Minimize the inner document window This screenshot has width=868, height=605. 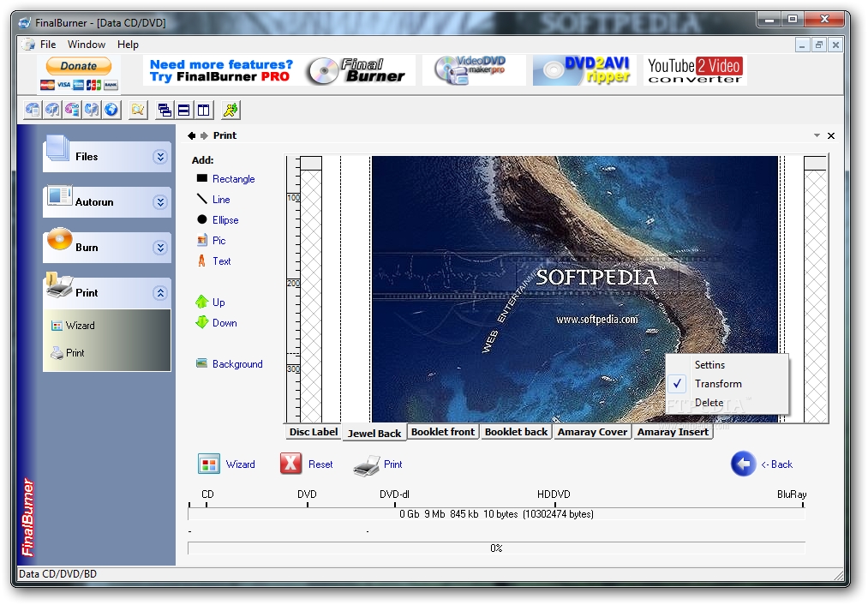(x=802, y=45)
